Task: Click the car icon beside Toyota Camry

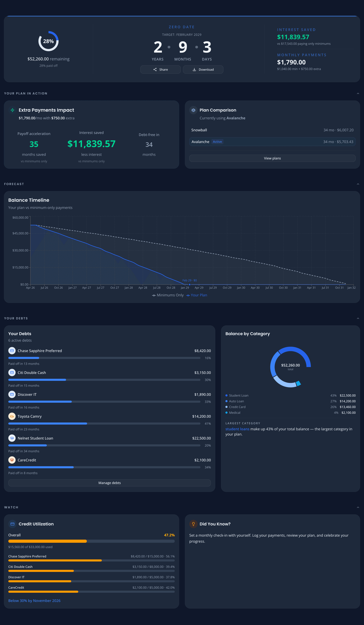Action: (12, 416)
